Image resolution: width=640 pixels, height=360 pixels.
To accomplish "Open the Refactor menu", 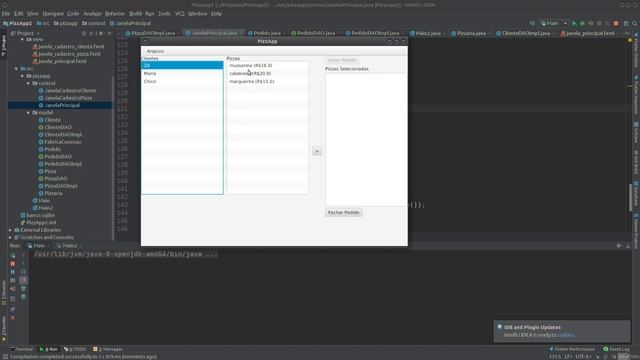I will coord(115,14).
